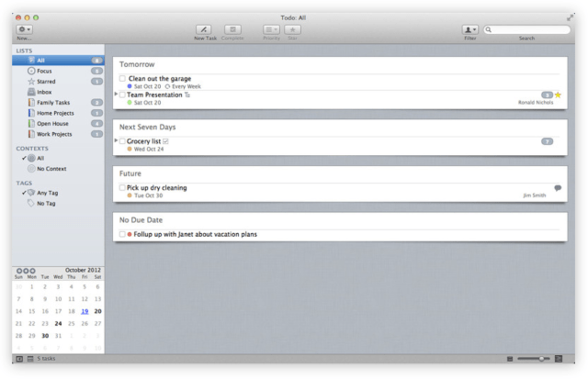Viewport: 588px width, 379px height.
Task: Open the gear New menu button
Action: click(x=23, y=29)
